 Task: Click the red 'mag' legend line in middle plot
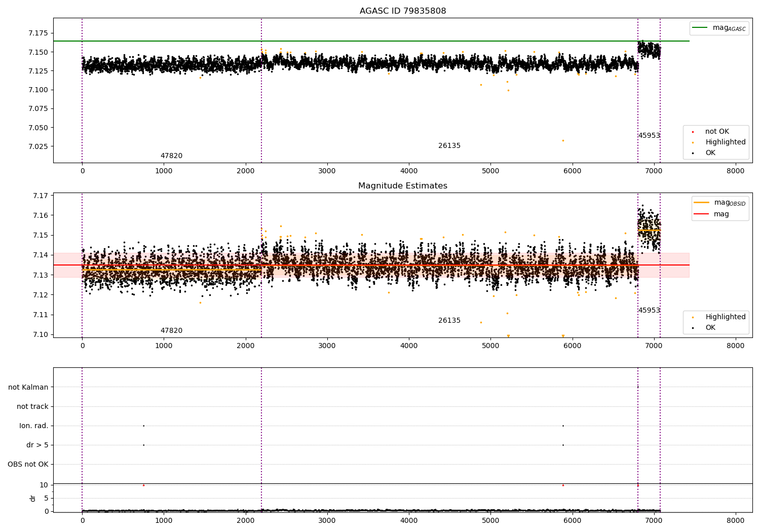click(702, 214)
